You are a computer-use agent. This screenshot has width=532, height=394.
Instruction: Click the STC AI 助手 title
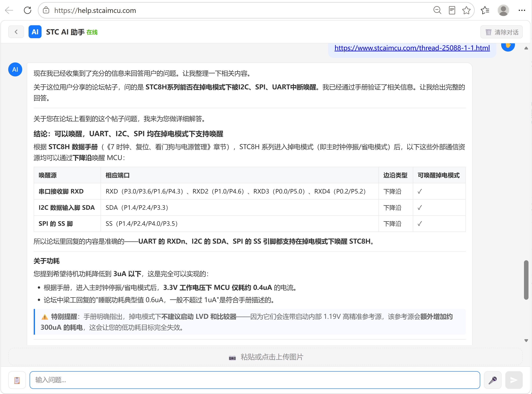(x=65, y=32)
